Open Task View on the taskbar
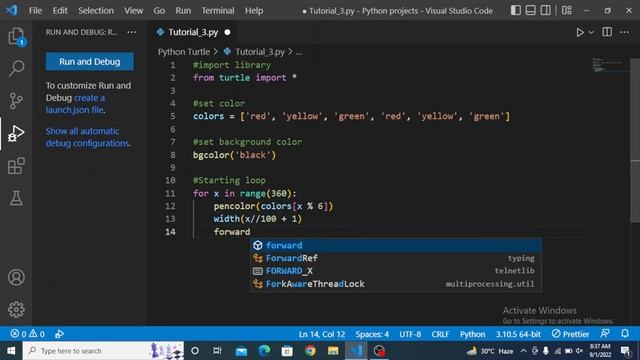 pyautogui.click(x=217, y=351)
